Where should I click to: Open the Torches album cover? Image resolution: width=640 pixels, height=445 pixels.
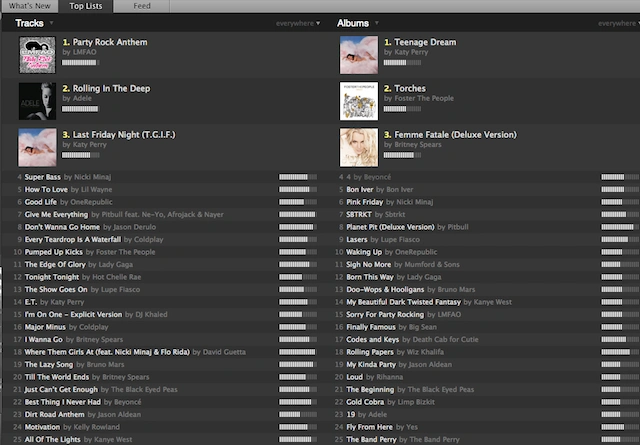[x=359, y=101]
